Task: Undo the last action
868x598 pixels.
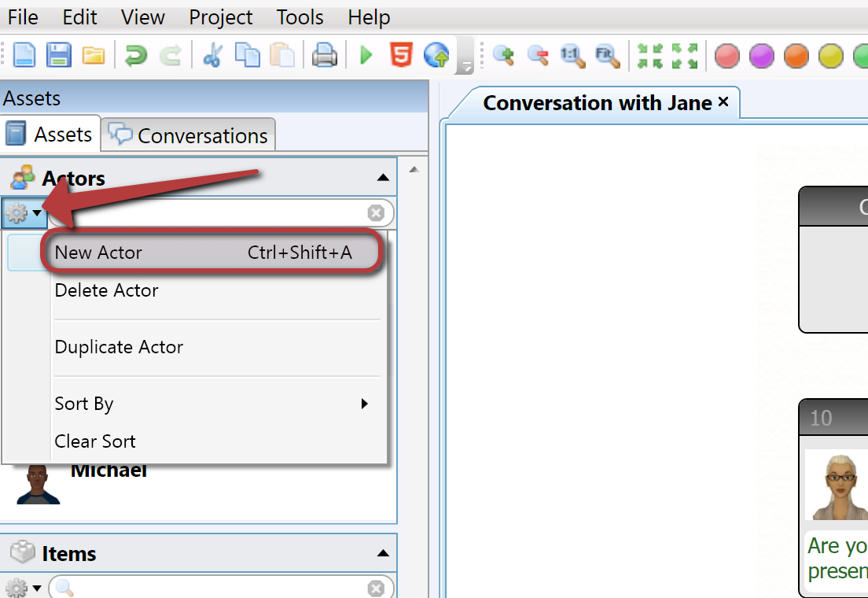Action: (135, 55)
